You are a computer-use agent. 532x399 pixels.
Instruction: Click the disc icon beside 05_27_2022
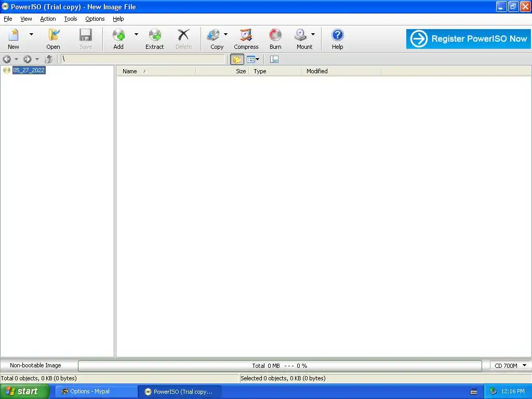coord(6,70)
